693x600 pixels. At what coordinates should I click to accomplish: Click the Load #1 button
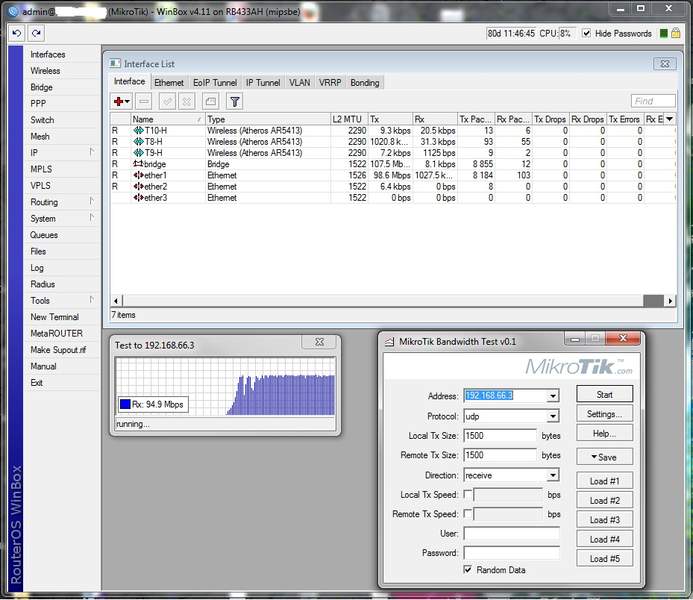[x=604, y=481]
